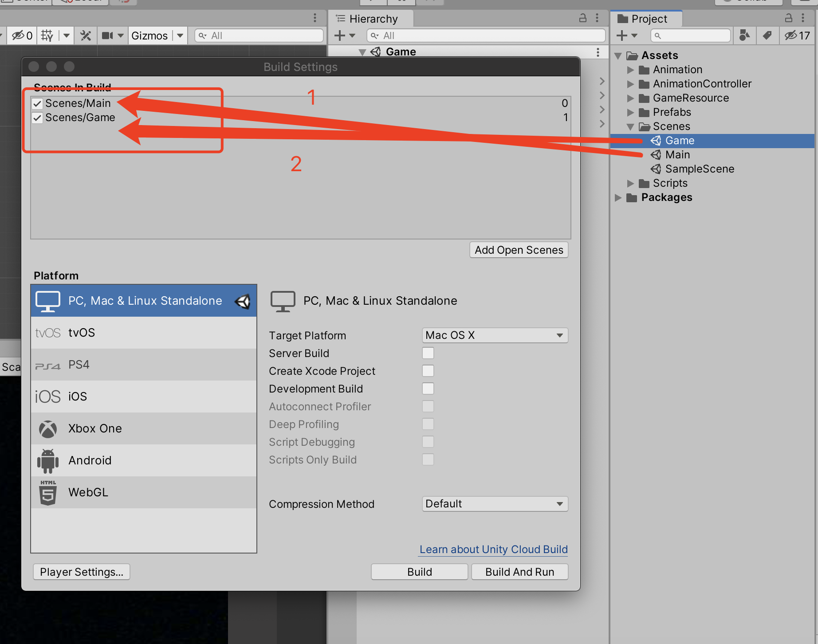Collapse the Scenes folder
Screen dimensions: 818x644
pyautogui.click(x=630, y=127)
